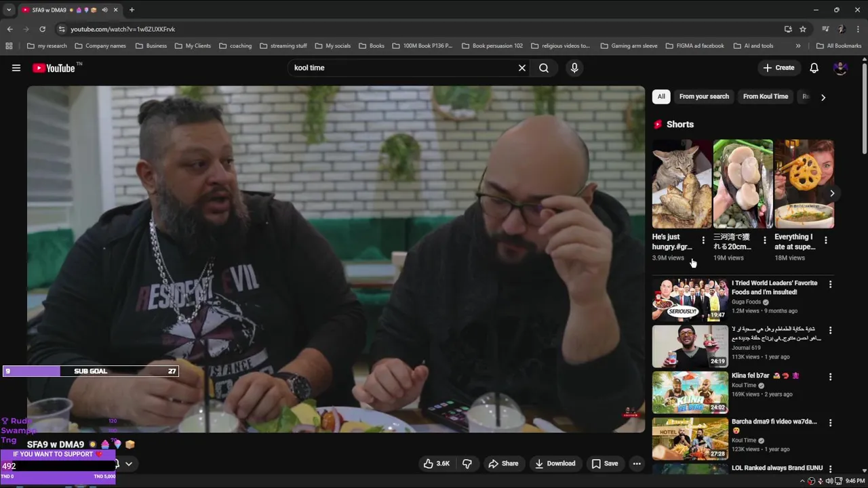Open the AI and tools bookmark folder
The height and width of the screenshot is (488, 868).
click(x=753, y=46)
